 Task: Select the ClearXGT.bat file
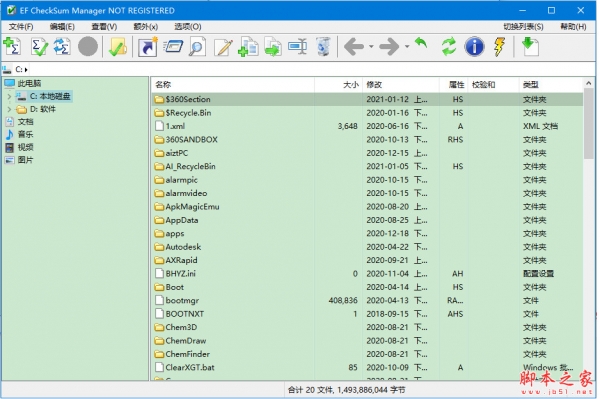coord(367,367)
